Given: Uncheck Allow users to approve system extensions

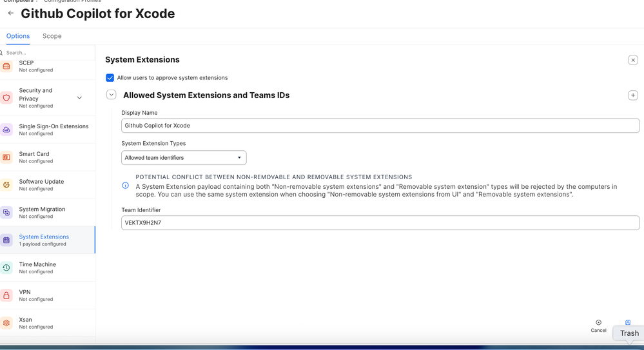Looking at the screenshot, I should [110, 77].
